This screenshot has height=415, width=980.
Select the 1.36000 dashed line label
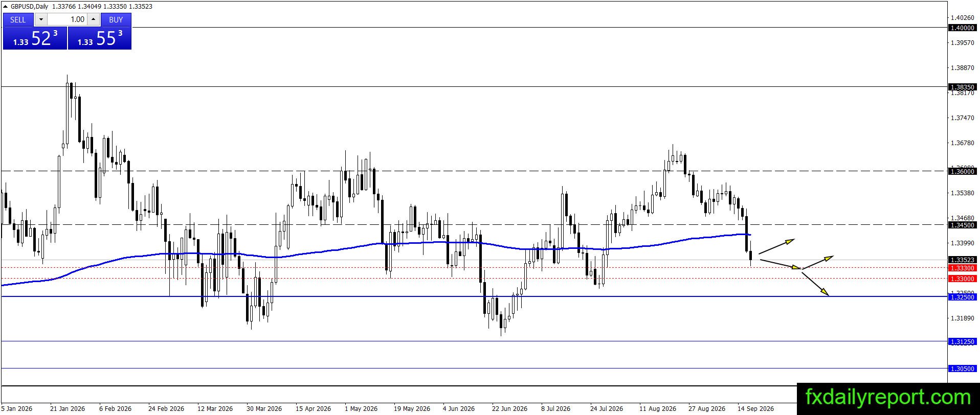tap(962, 171)
